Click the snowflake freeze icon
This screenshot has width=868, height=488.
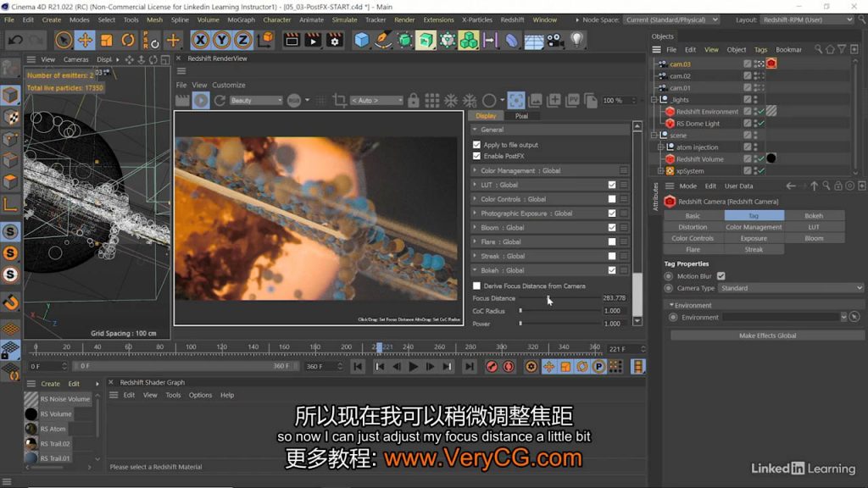(451, 101)
